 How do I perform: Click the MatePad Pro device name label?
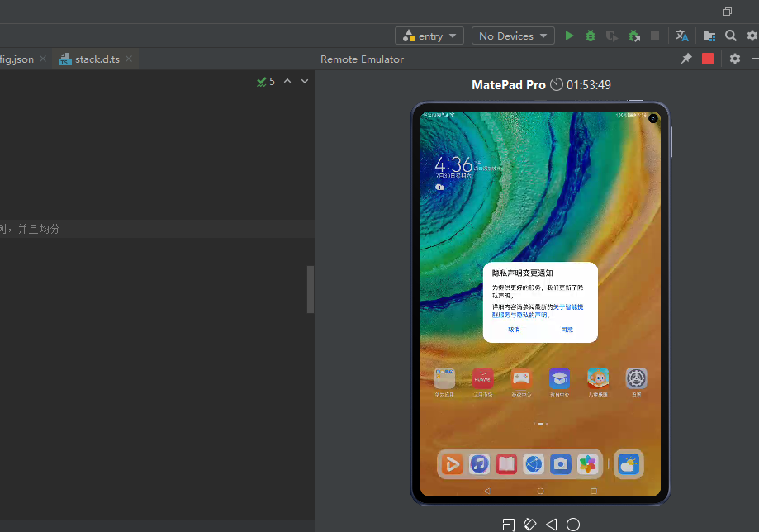click(508, 85)
